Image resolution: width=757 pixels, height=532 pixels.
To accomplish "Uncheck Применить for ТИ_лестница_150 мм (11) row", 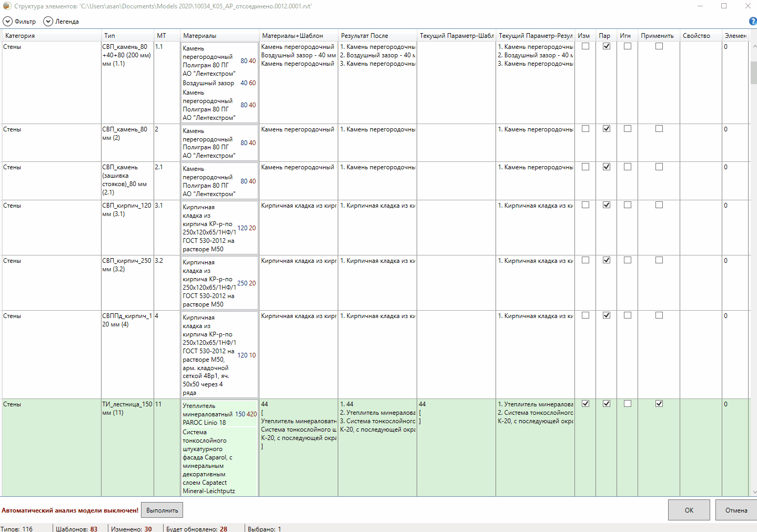I will click(659, 404).
